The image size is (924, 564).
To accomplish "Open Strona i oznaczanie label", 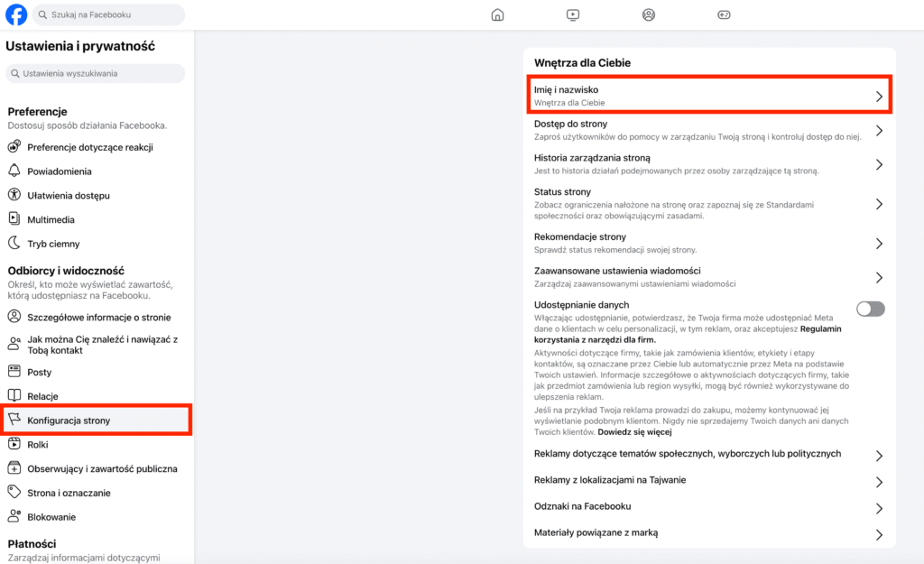I will click(x=69, y=493).
